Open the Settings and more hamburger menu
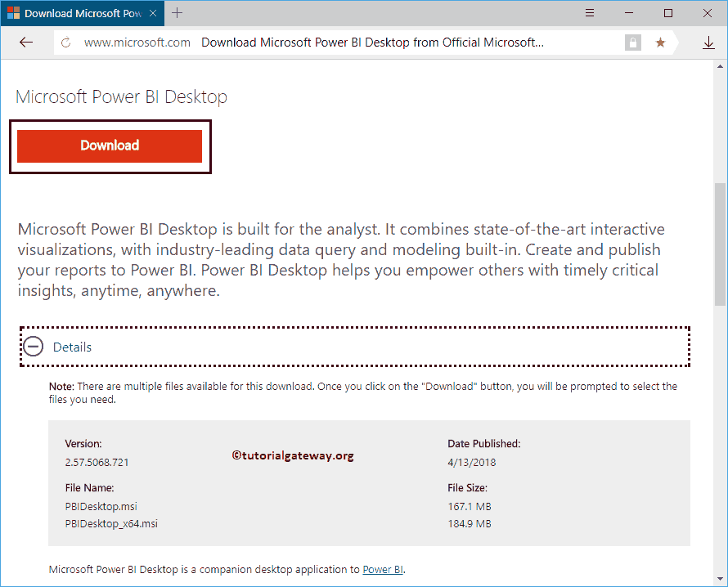This screenshot has width=728, height=587. 590,14
